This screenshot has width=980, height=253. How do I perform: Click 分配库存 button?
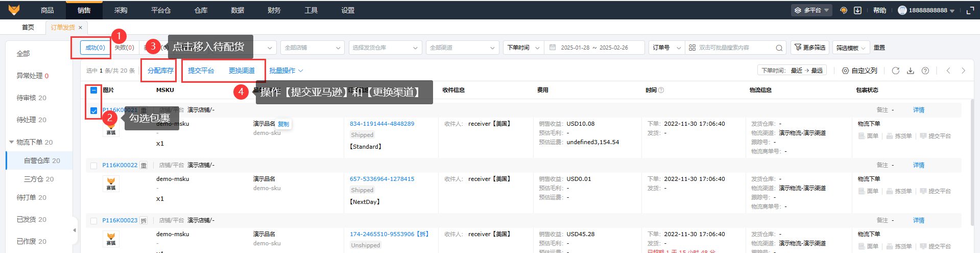160,71
